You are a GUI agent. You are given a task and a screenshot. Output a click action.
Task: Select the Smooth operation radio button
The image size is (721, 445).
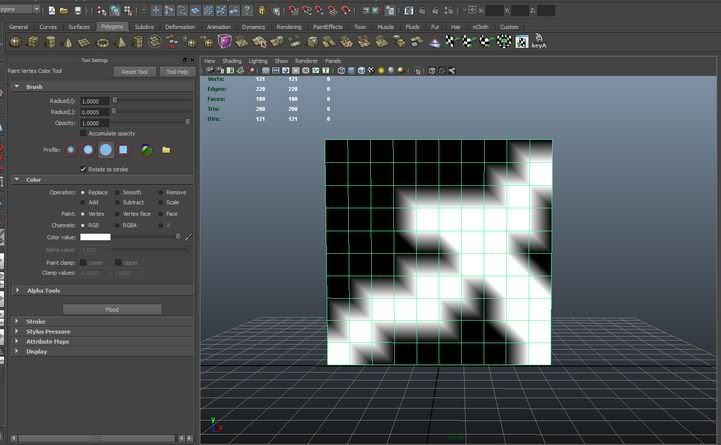pos(117,192)
